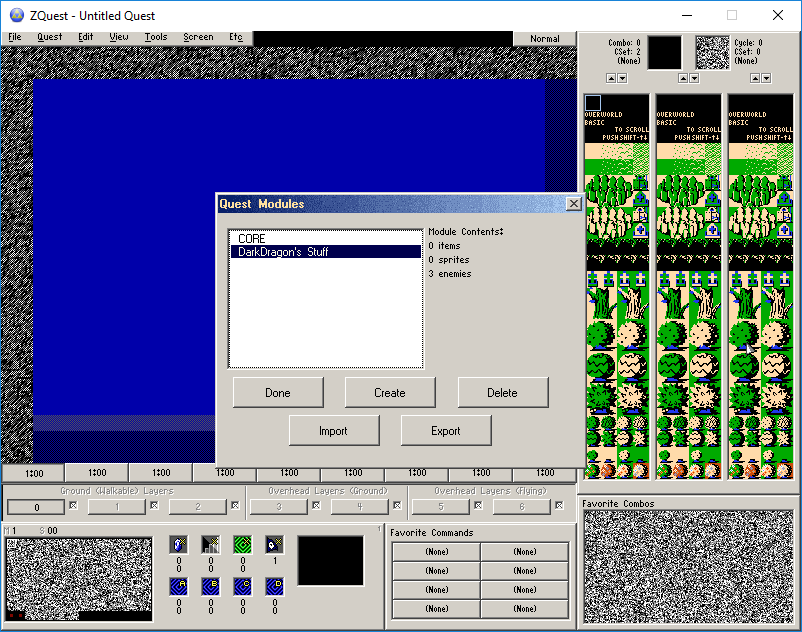Click the Create module button
This screenshot has height=632, width=802.
[390, 393]
